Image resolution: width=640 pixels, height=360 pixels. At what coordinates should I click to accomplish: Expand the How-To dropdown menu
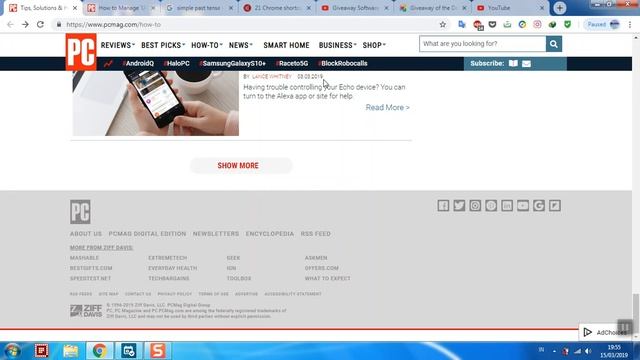[x=207, y=45]
